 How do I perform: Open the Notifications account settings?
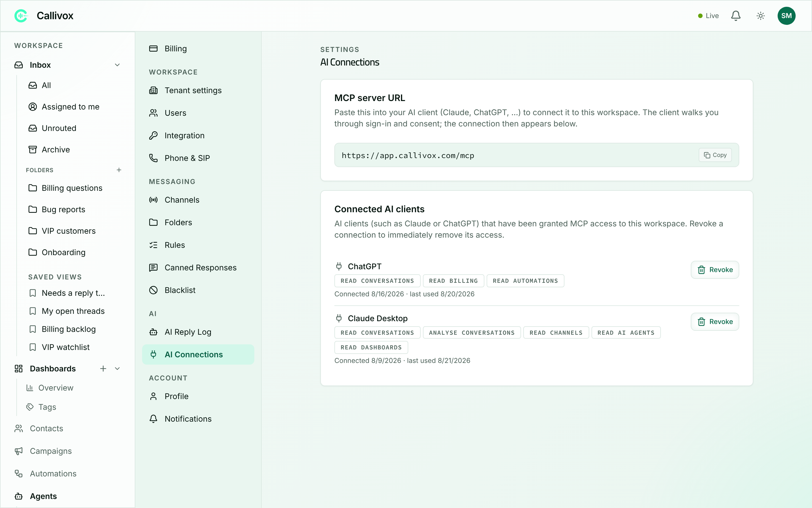[x=198, y=419]
